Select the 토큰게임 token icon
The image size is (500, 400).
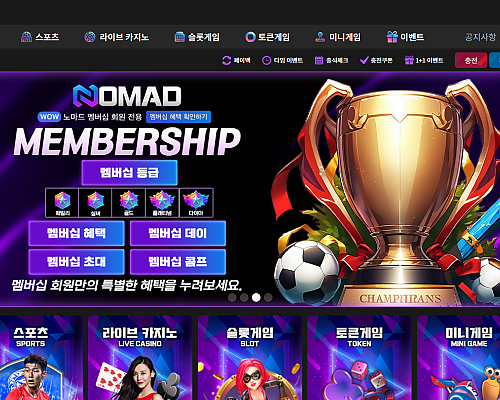click(250, 37)
